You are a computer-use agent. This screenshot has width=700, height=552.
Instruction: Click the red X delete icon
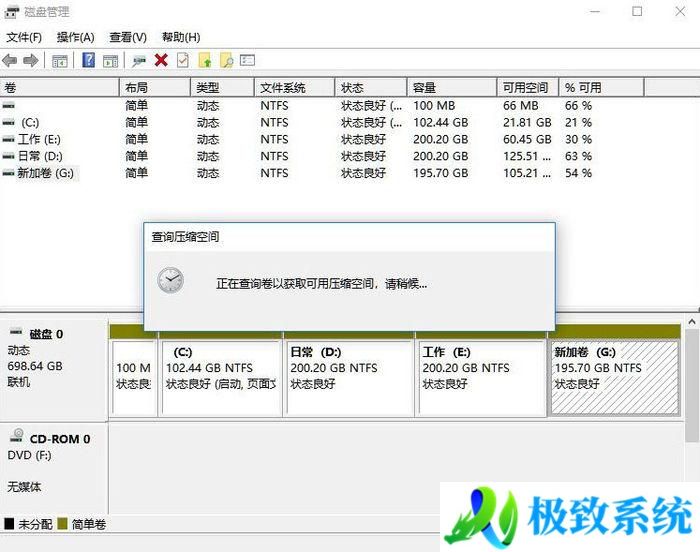pyautogui.click(x=161, y=60)
